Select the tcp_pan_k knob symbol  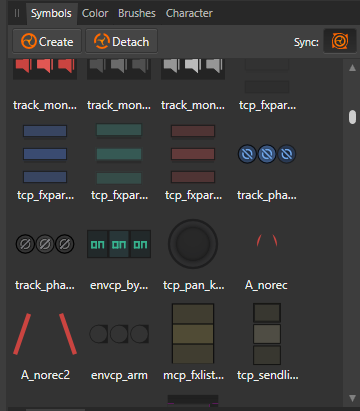coord(193,244)
